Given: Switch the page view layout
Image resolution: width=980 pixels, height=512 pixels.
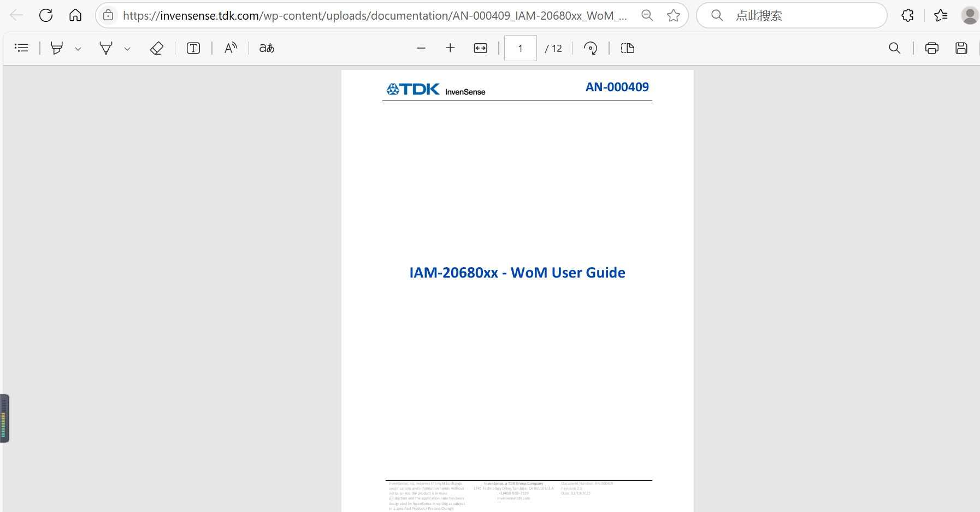Looking at the screenshot, I should (x=628, y=48).
